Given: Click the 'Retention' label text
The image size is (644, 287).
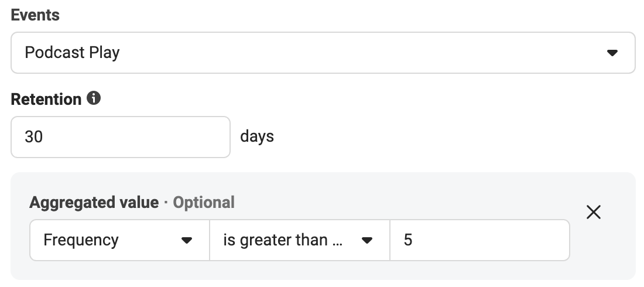Looking at the screenshot, I should 46,99.
